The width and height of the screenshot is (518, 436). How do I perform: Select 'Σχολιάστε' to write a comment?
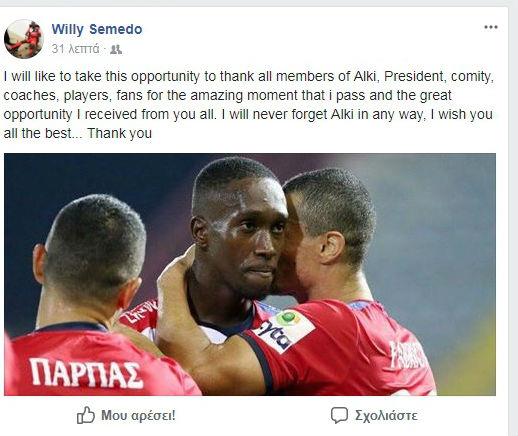coord(386,416)
